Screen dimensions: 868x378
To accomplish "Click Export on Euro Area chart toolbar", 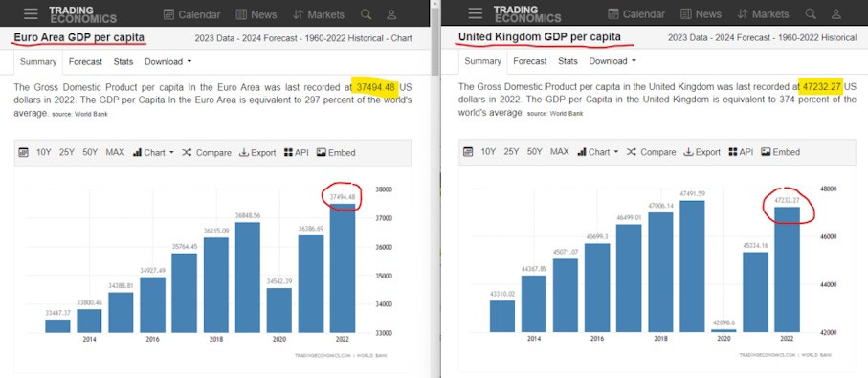I will point(257,153).
